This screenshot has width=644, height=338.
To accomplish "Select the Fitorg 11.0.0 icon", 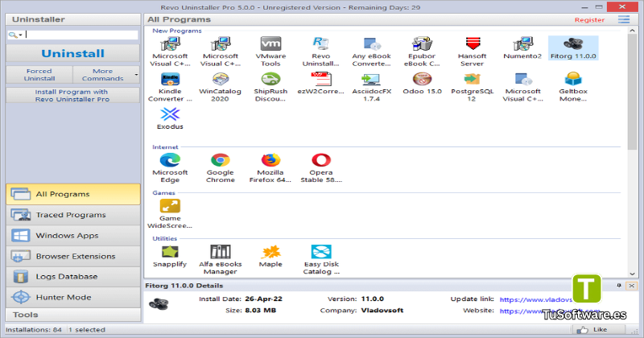I will pyautogui.click(x=573, y=43).
